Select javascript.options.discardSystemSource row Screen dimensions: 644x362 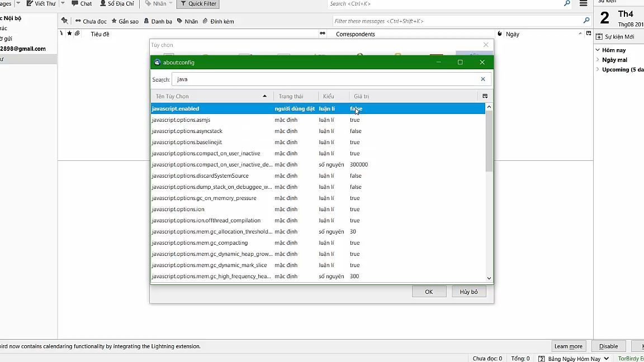pos(318,175)
